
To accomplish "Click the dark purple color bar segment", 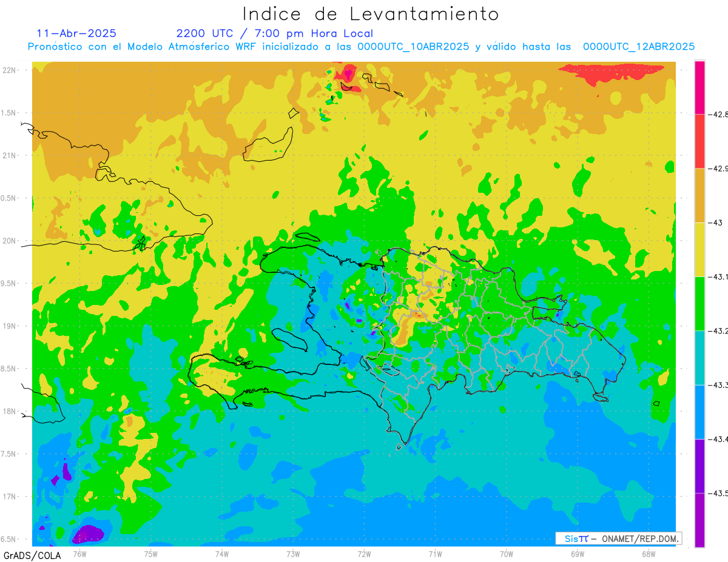I will coord(699,466).
